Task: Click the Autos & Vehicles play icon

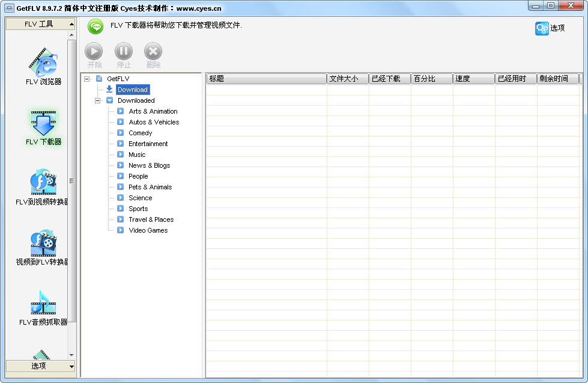Action: tap(120, 122)
